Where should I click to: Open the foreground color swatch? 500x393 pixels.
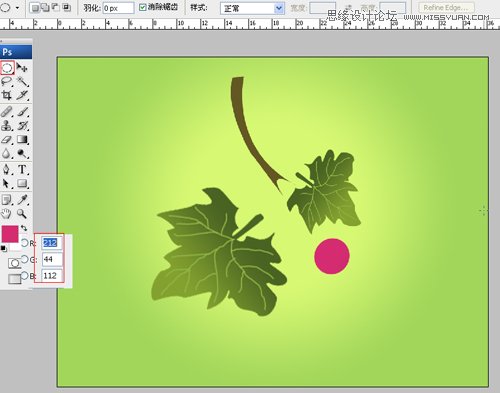[9, 233]
